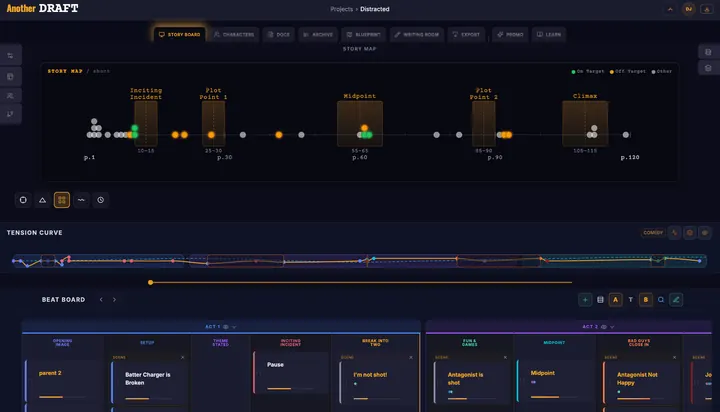Select the triangle view icon under story map
This screenshot has height=412, width=720.
[42, 200]
